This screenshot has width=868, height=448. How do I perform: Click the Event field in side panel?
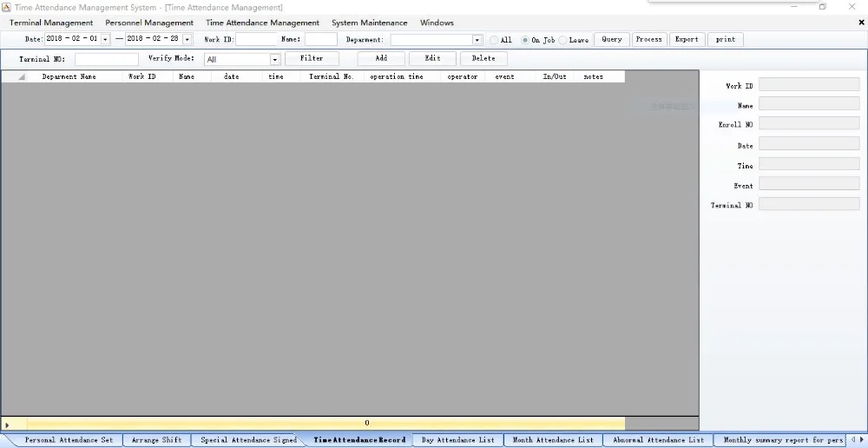809,184
